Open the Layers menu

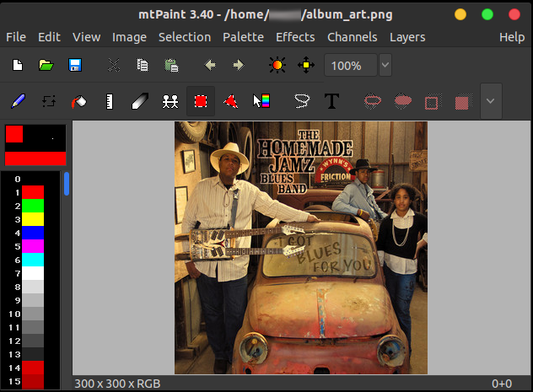pyautogui.click(x=407, y=37)
